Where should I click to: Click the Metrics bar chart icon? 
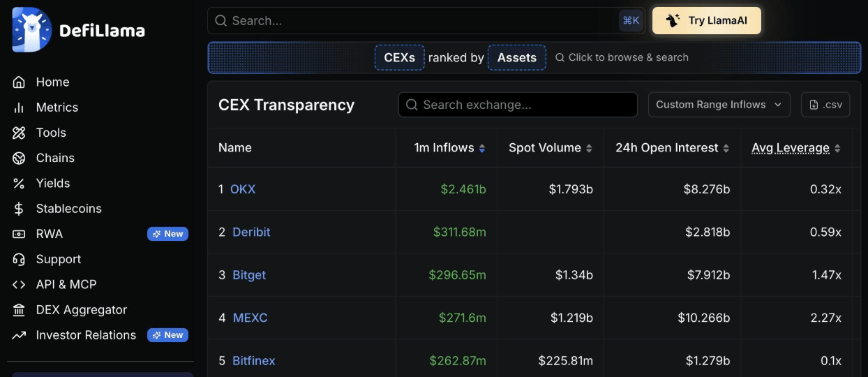click(20, 108)
